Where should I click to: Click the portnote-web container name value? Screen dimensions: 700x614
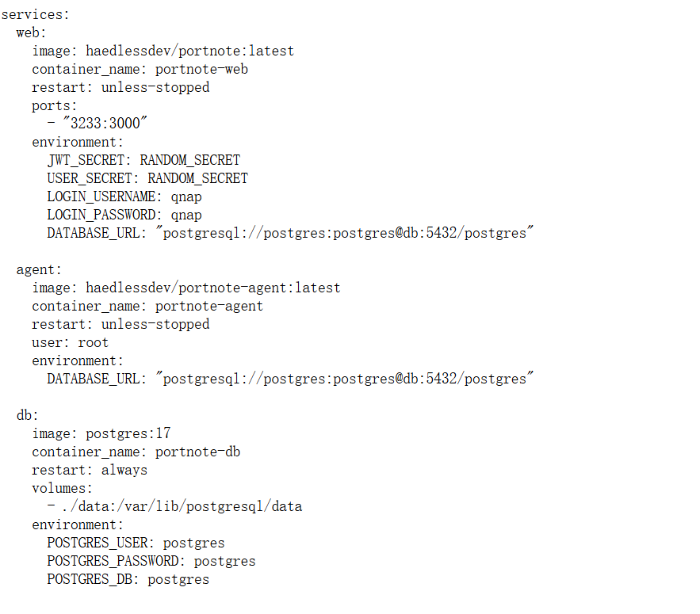click(201, 69)
